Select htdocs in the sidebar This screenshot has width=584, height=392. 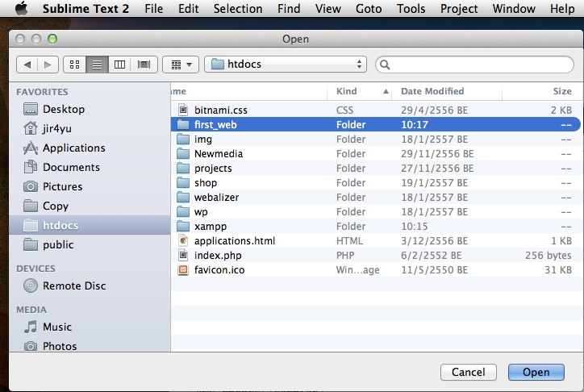coord(90,225)
